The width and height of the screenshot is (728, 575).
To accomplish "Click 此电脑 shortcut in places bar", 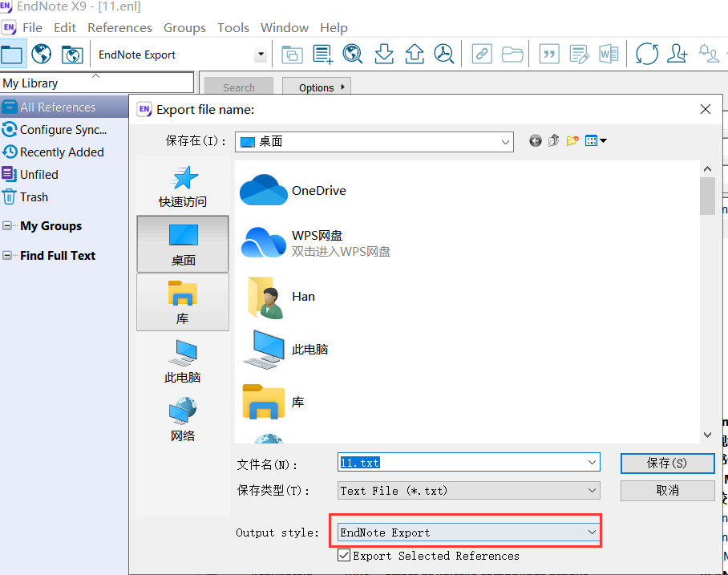I will tap(183, 362).
